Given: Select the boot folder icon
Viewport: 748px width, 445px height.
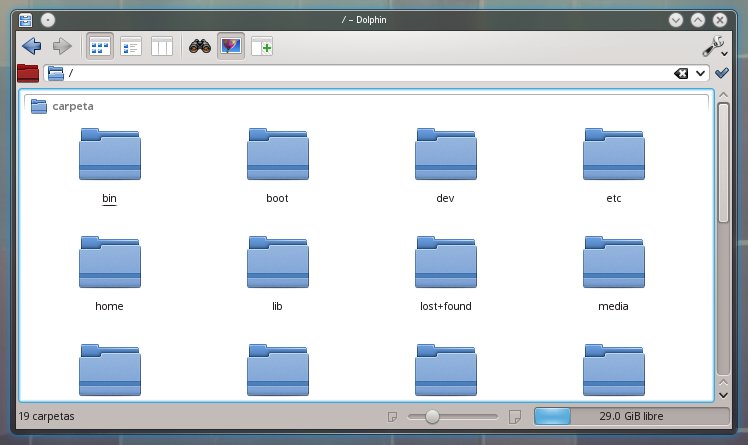Looking at the screenshot, I should click(278, 154).
